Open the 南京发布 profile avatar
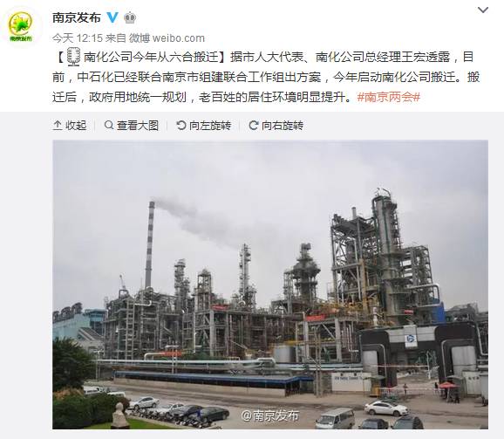The height and width of the screenshot is (439, 504). 21,27
